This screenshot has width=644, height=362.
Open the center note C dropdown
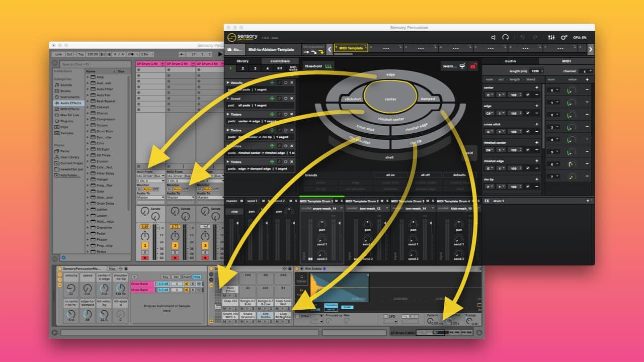pos(489,95)
